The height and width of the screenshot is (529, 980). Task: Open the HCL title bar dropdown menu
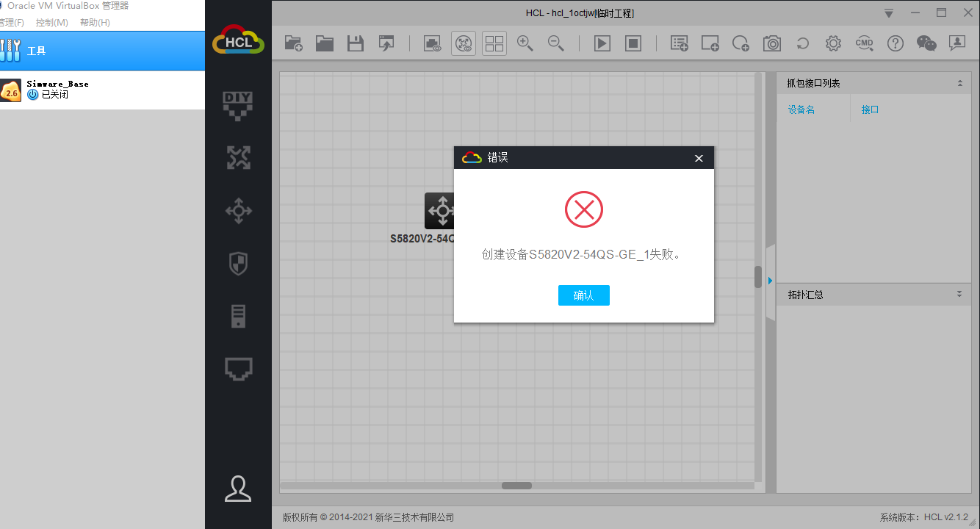pyautogui.click(x=889, y=13)
